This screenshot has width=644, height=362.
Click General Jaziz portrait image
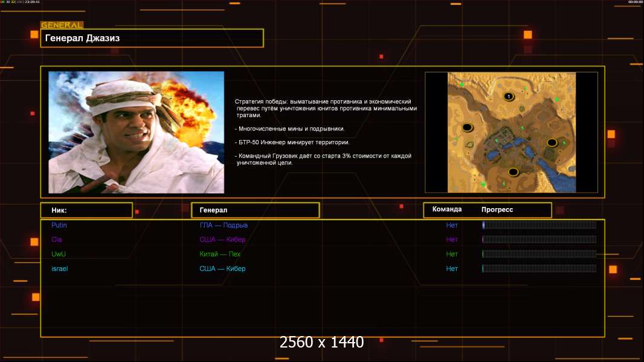[x=137, y=132]
